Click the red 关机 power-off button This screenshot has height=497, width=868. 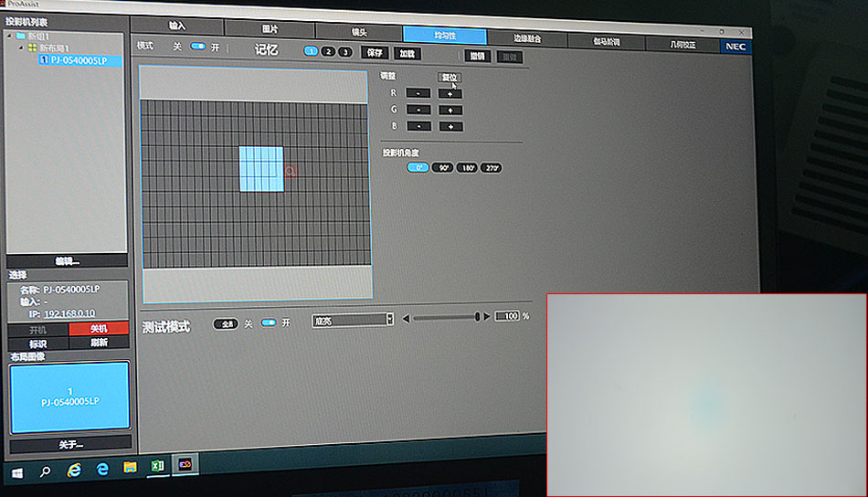(x=99, y=329)
